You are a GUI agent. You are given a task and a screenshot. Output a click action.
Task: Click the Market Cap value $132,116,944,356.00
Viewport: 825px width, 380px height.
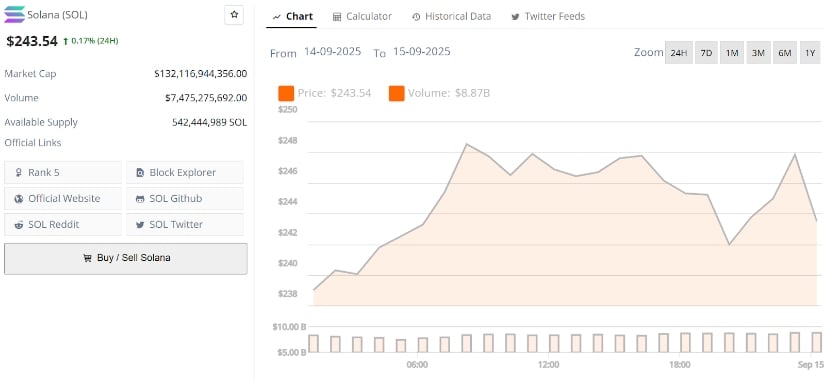point(200,74)
